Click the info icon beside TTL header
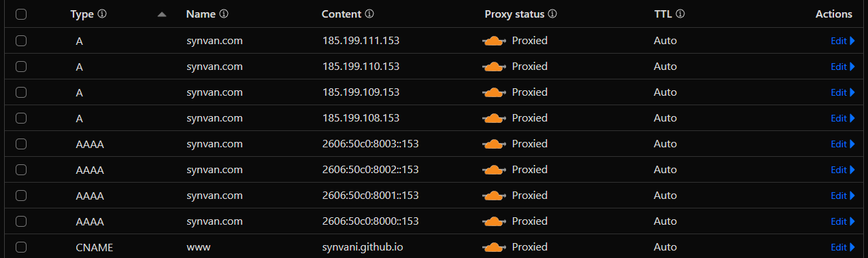Screen dimensions: 868x258 coord(680,14)
